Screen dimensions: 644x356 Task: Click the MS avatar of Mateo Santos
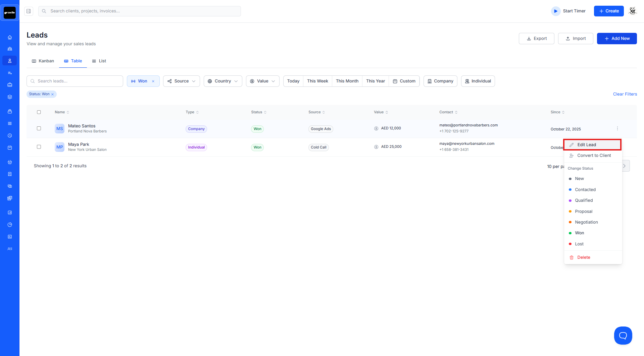click(60, 129)
